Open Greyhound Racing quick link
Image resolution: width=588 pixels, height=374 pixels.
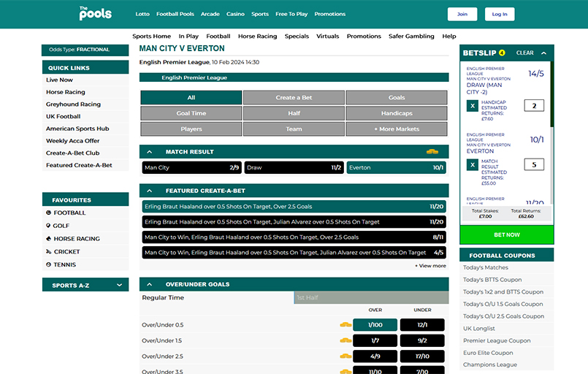[73, 104]
